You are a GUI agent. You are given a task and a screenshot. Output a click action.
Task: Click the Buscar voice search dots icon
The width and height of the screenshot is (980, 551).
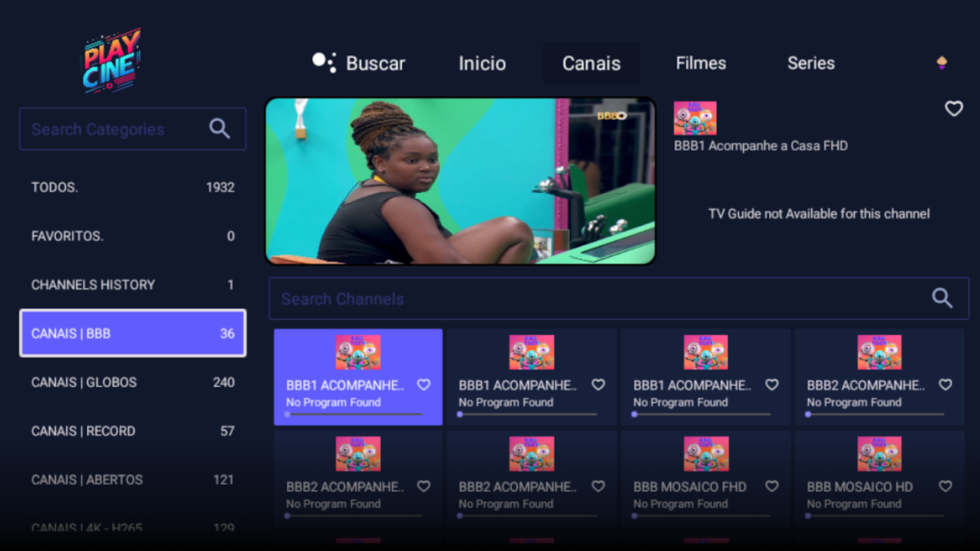click(324, 63)
